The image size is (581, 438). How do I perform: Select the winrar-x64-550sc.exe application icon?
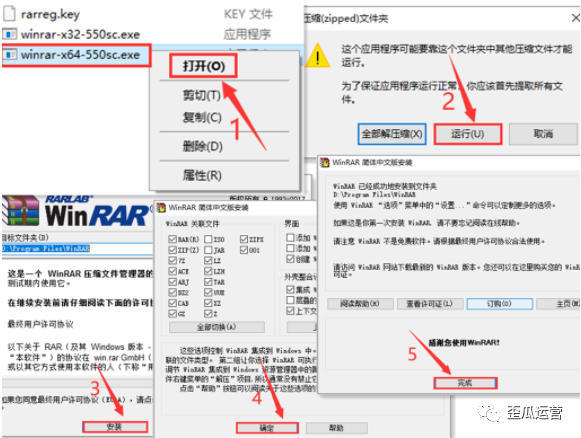(10, 54)
